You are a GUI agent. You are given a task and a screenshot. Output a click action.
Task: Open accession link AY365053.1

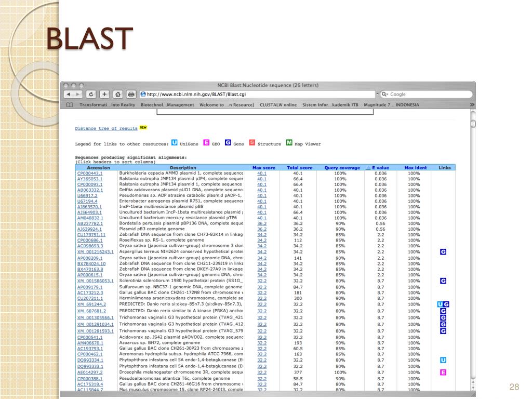point(89,179)
